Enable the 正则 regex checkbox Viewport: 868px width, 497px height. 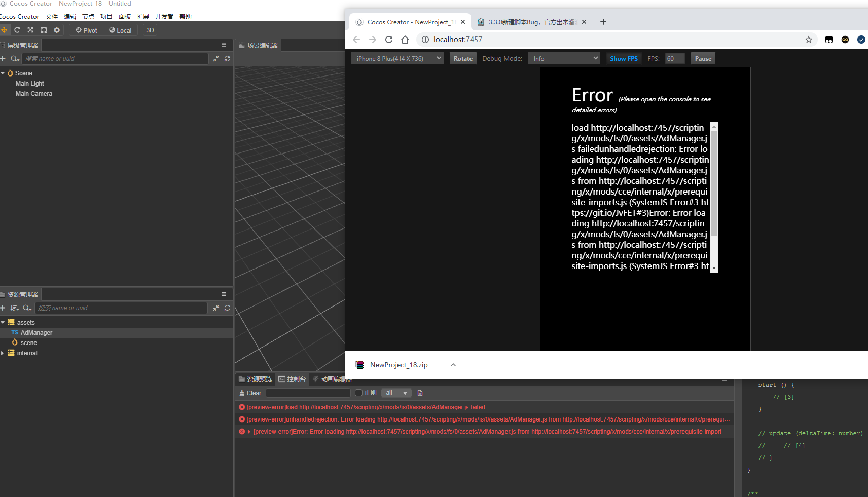tap(359, 393)
